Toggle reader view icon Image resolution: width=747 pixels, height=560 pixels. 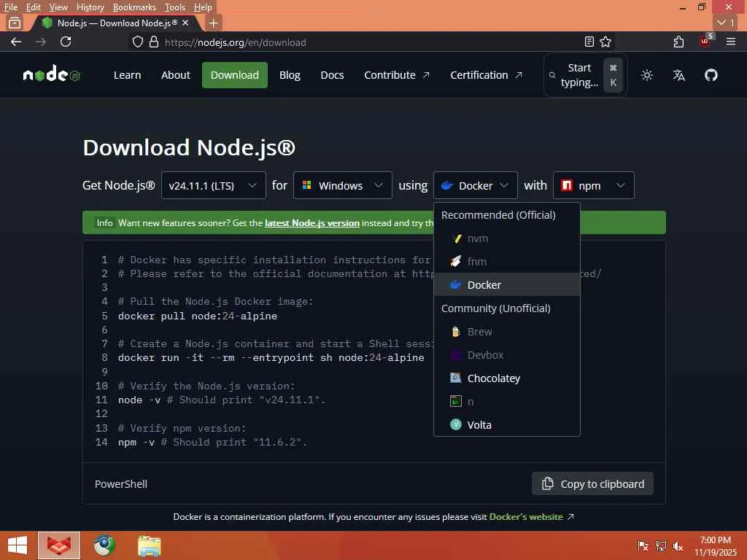click(x=589, y=42)
